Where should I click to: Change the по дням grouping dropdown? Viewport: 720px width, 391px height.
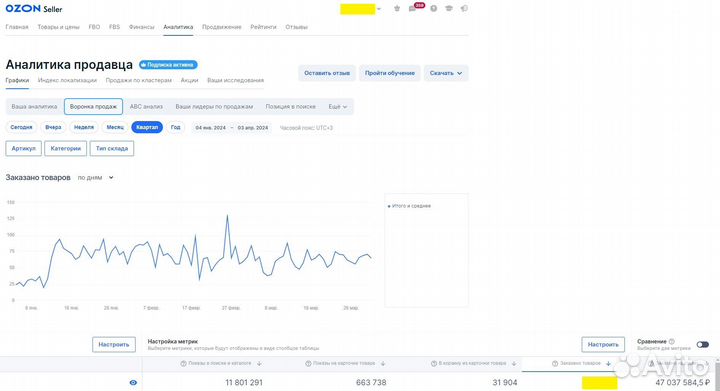[x=96, y=178]
